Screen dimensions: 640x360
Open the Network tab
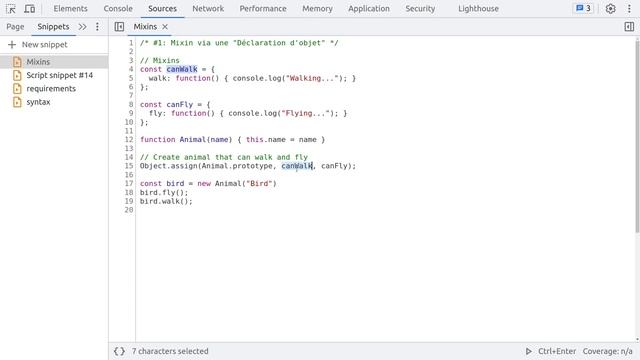click(x=208, y=9)
